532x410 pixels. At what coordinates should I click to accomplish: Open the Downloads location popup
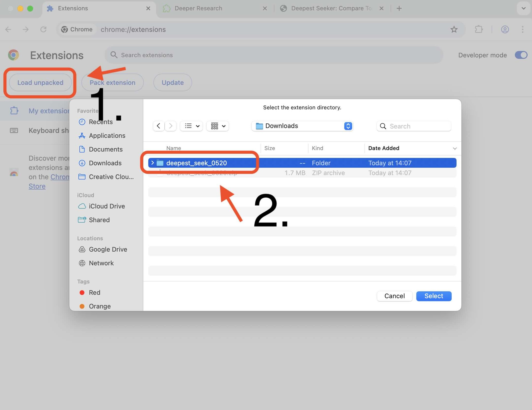tap(302, 126)
